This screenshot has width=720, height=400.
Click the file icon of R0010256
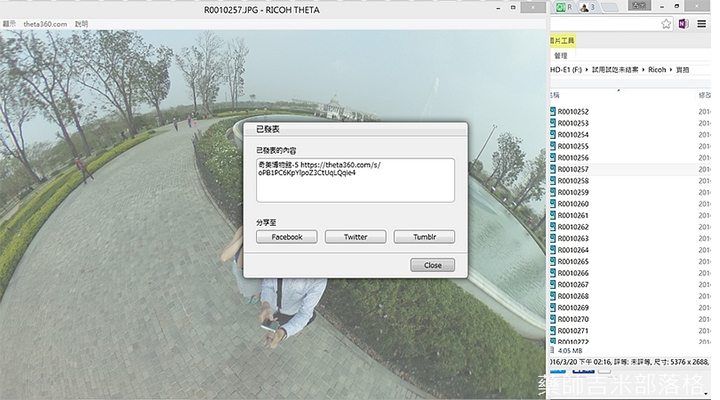pos(553,158)
